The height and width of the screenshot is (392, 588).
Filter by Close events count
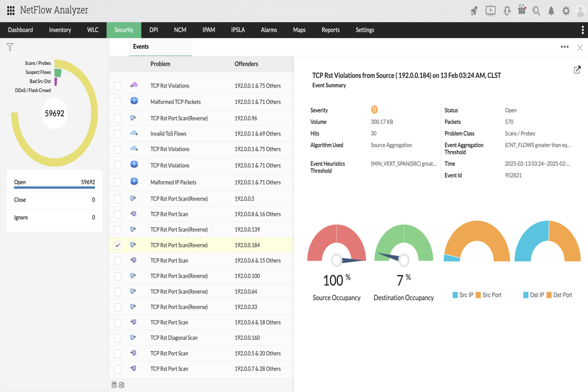click(54, 200)
